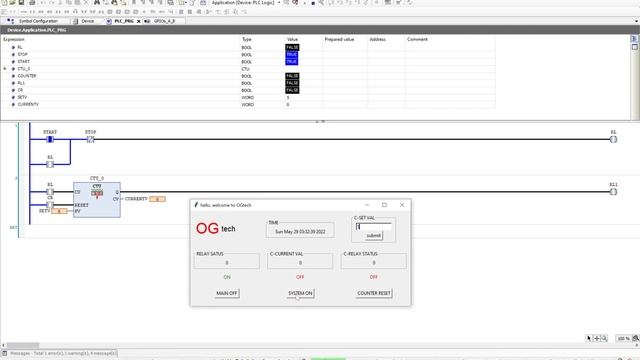Click the second icon on the right edge of the watch panel
Image resolution: width=640 pixels, height=360 pixels.
[x=634, y=47]
